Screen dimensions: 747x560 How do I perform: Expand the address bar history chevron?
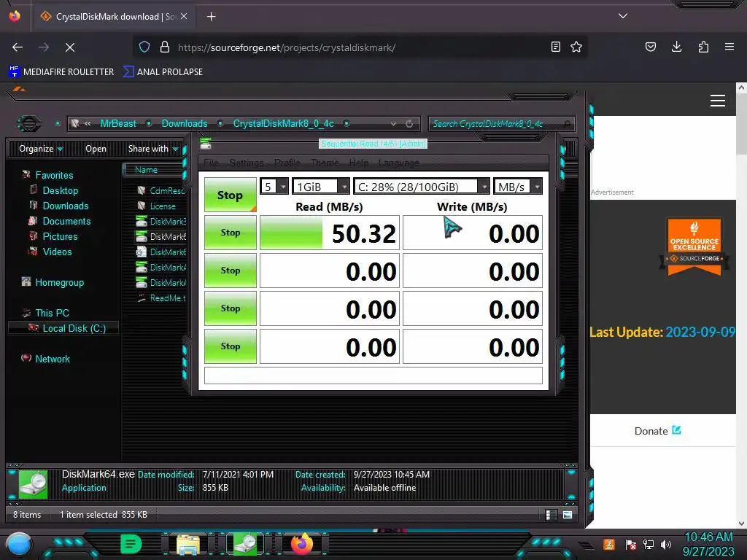point(393,124)
